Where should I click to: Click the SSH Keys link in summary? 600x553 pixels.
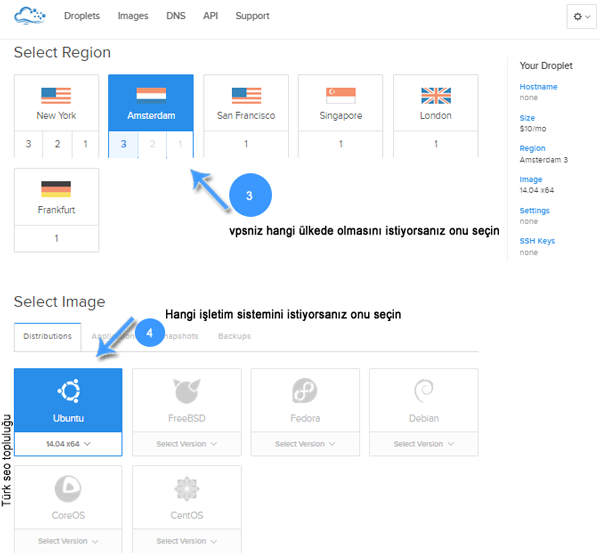(x=537, y=241)
